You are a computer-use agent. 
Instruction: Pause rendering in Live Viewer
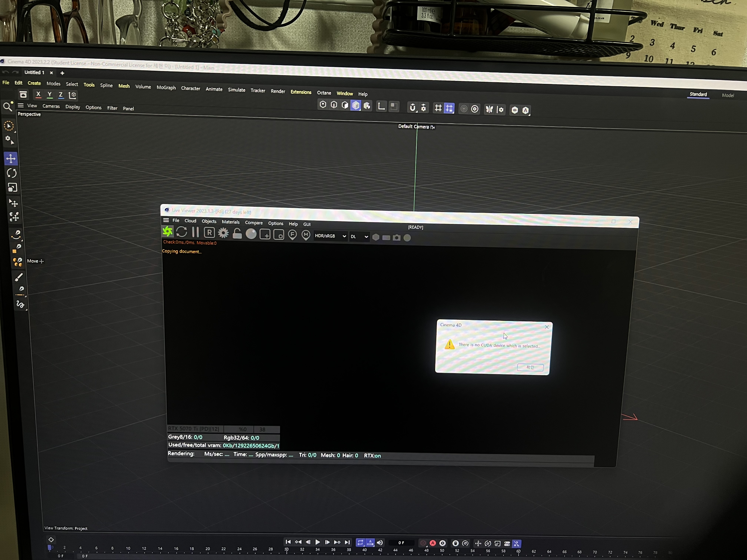pos(195,232)
